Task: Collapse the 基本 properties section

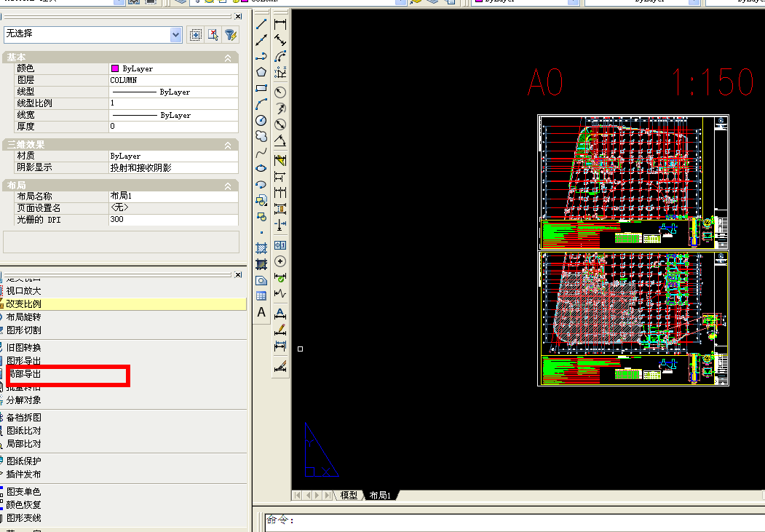Action: pyautogui.click(x=228, y=58)
